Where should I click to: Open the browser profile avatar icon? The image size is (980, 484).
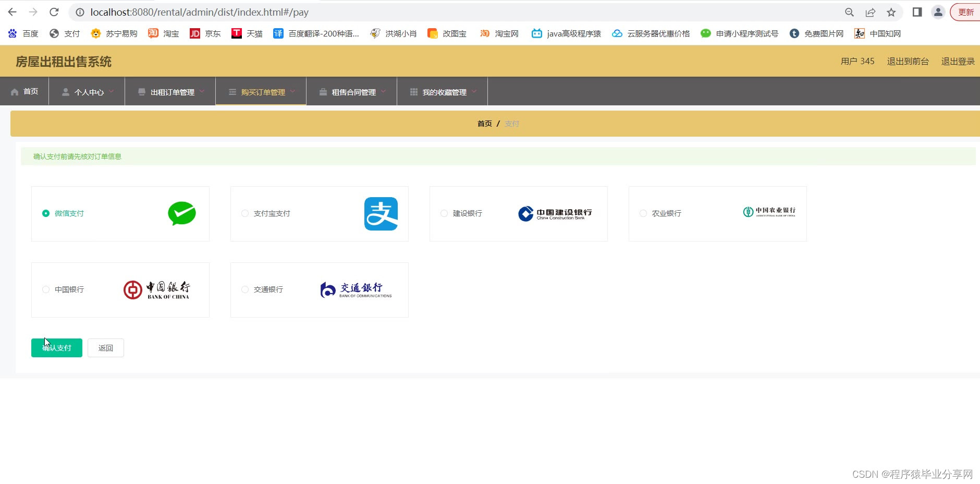point(938,12)
